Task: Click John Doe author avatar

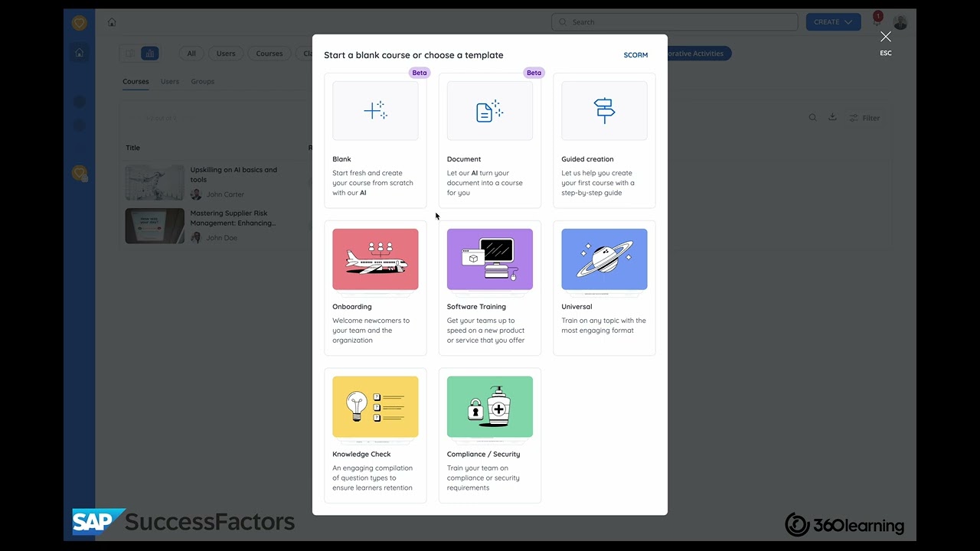Action: [x=196, y=238]
